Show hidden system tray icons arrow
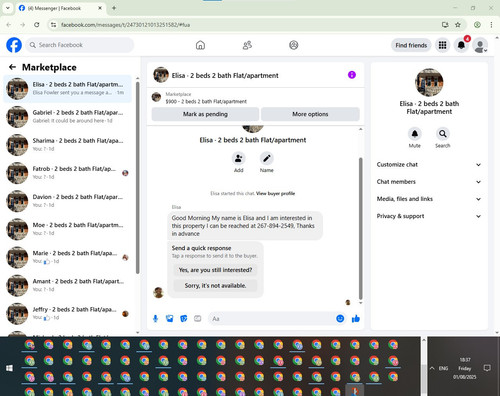This screenshot has height=396, width=500. tap(432, 368)
